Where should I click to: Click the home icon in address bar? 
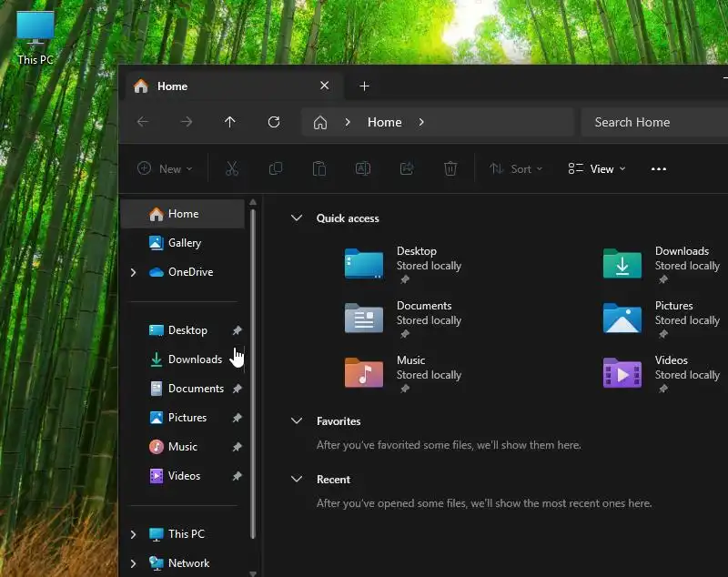pos(320,123)
